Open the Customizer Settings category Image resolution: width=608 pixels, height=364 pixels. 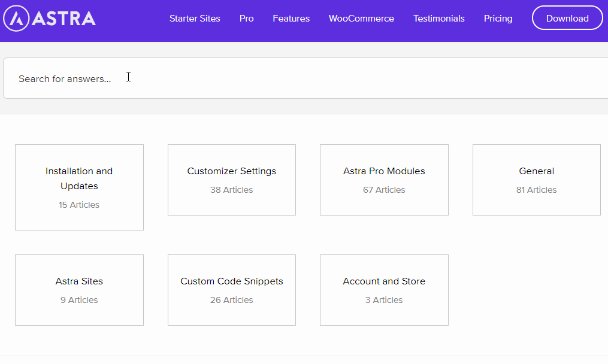[x=232, y=171]
